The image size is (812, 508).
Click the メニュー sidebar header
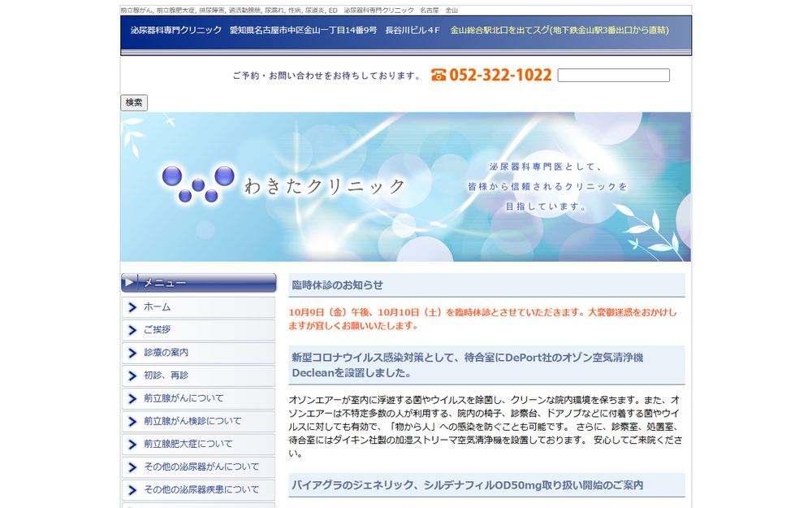pyautogui.click(x=198, y=283)
